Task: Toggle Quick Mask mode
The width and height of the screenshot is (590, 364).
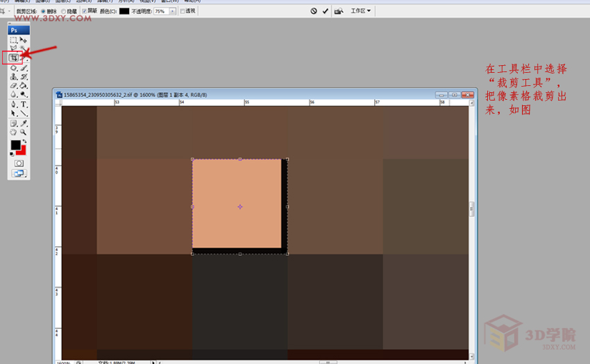Action: pyautogui.click(x=19, y=163)
